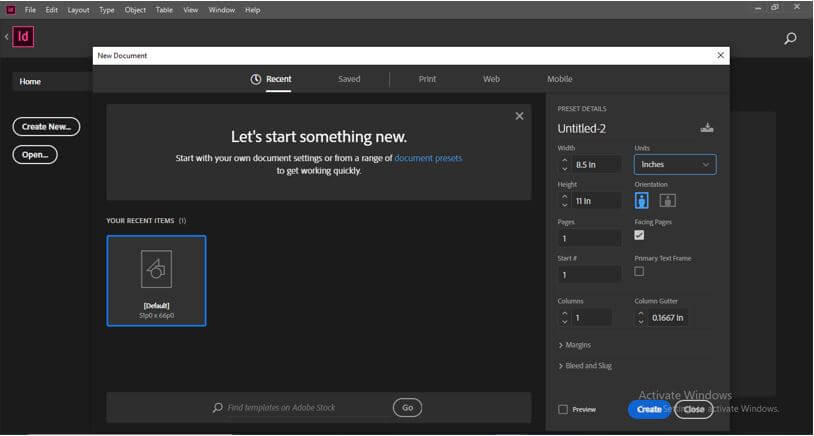814x436 pixels.
Task: Click the back arrow beside Id logo
Action: coord(6,37)
